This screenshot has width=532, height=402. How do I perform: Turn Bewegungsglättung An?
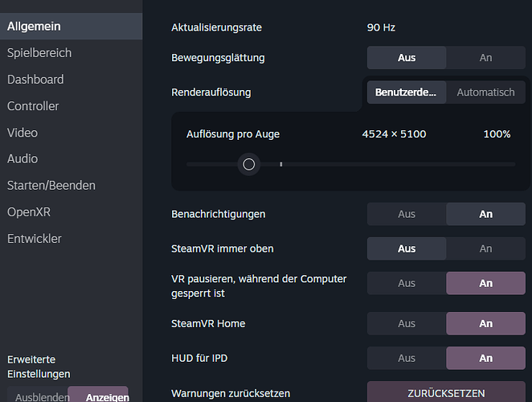(x=486, y=58)
